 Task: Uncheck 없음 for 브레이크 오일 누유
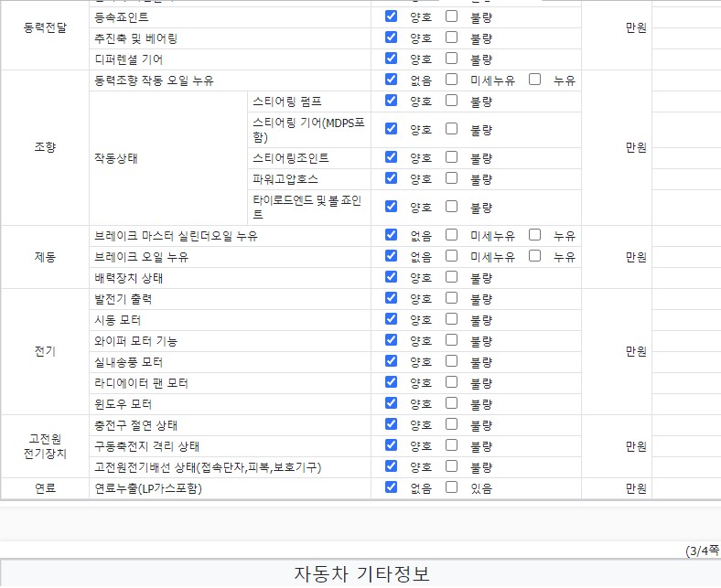[x=392, y=256]
